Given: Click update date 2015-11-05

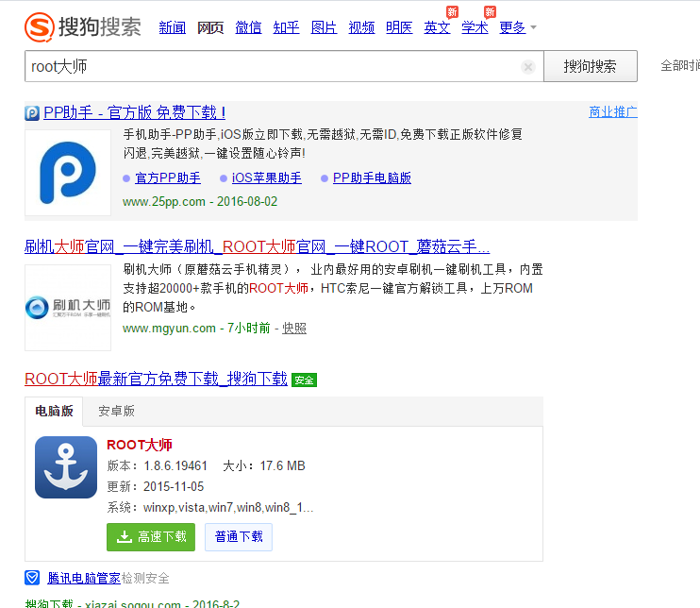Looking at the screenshot, I should [x=174, y=487].
